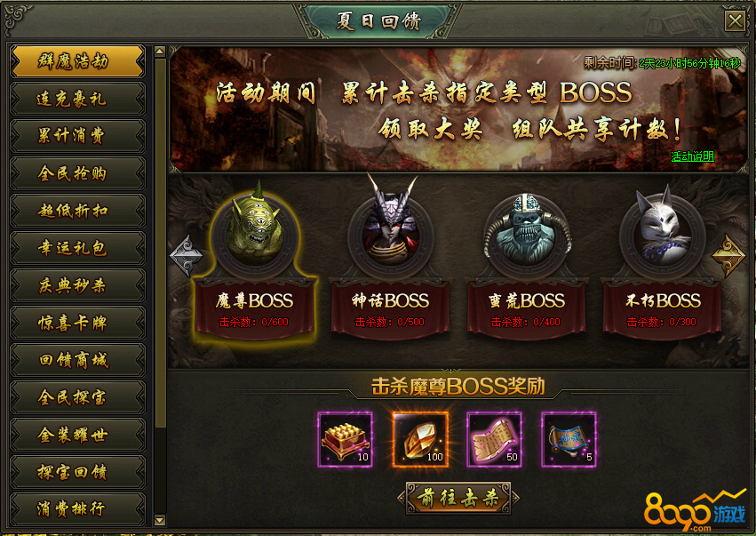The image size is (756, 536).
Task: Click the sidebar scroll up arrow
Action: coord(160,52)
